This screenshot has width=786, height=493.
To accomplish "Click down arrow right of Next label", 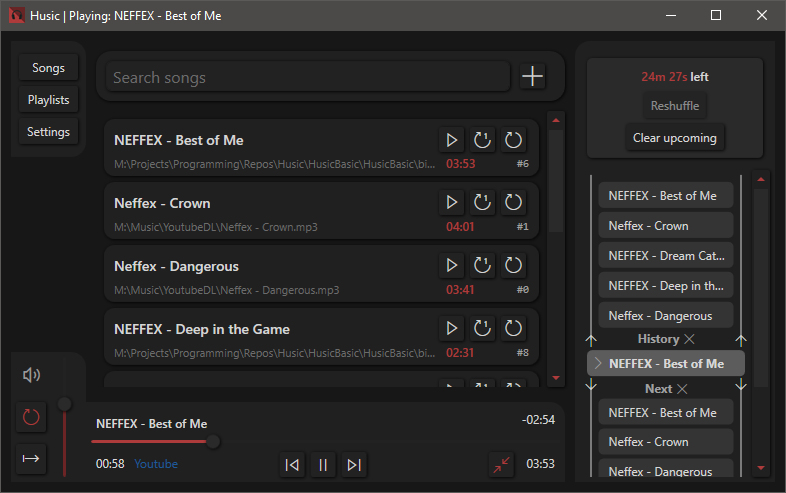I will 741,385.
